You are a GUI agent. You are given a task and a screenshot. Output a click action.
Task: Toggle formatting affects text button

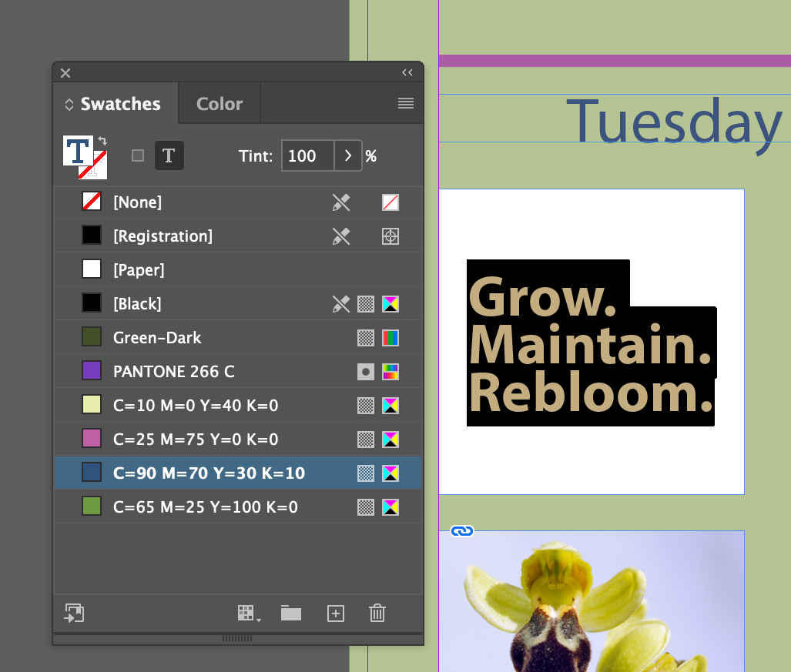pos(169,155)
